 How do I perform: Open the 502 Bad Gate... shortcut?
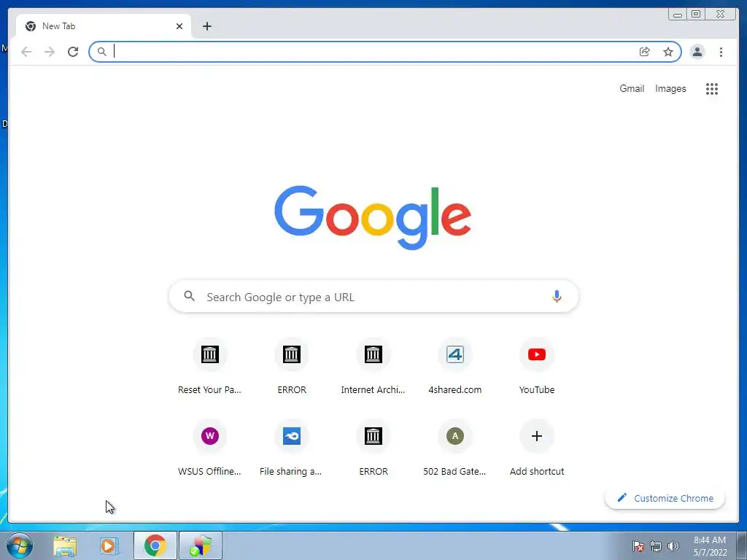click(x=455, y=448)
